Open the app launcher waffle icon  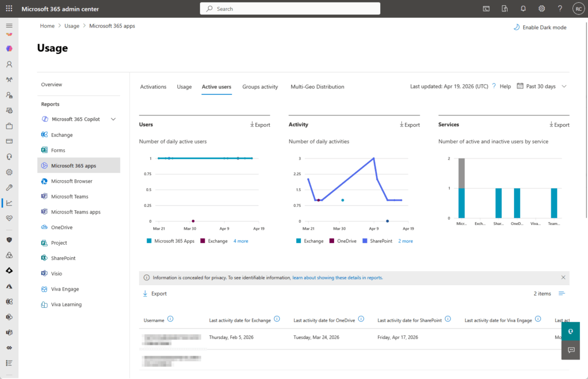point(9,8)
